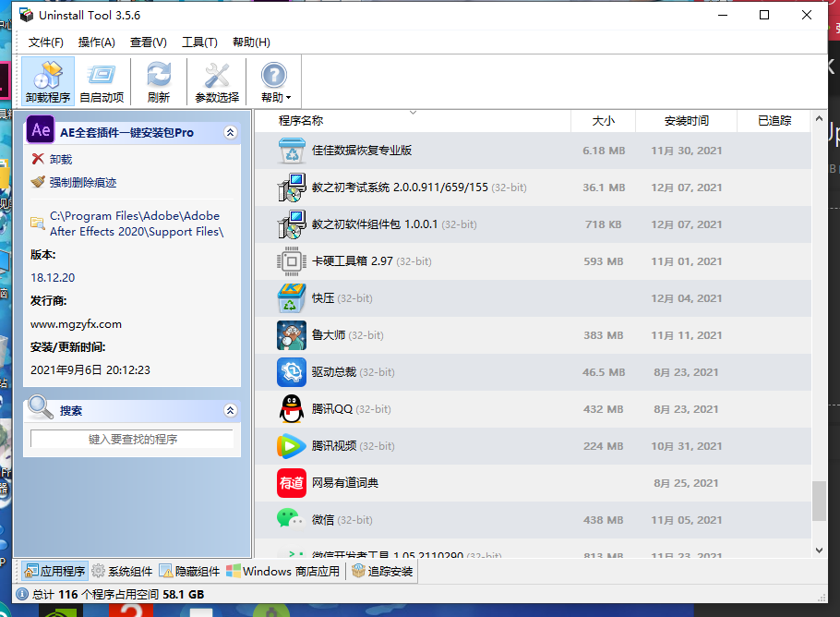The image size is (840, 617).
Task: Visit www.mgzyfx.com publisher link
Action: pyautogui.click(x=76, y=324)
